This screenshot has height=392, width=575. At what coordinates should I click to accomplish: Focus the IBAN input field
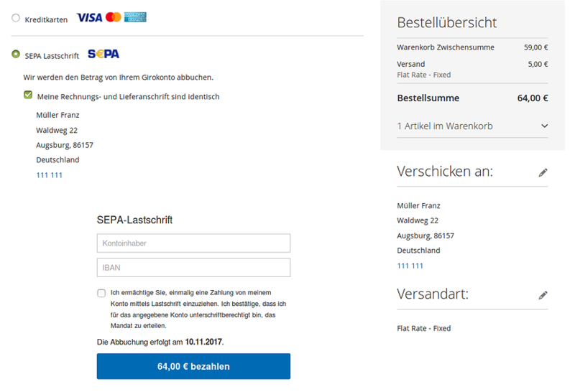193,268
